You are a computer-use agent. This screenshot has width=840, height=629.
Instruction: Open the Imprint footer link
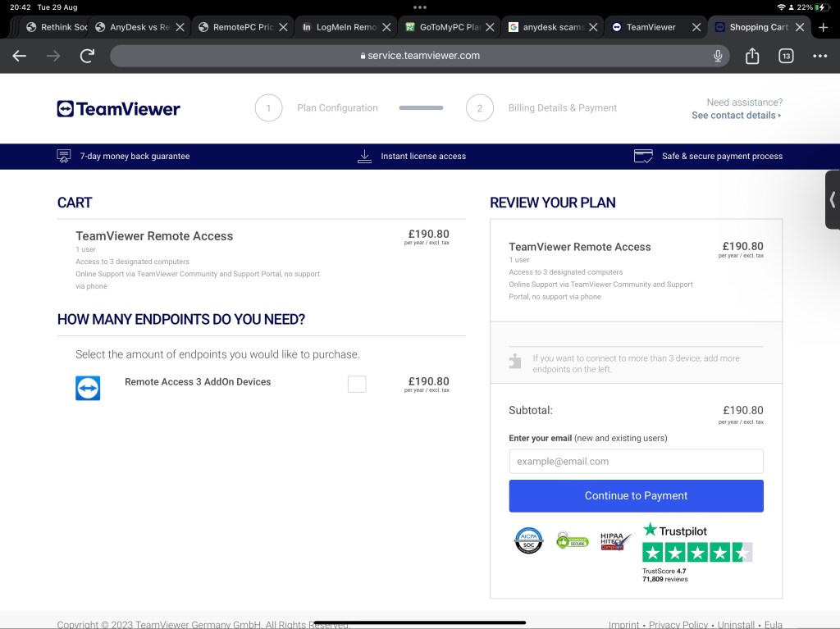[x=623, y=625]
